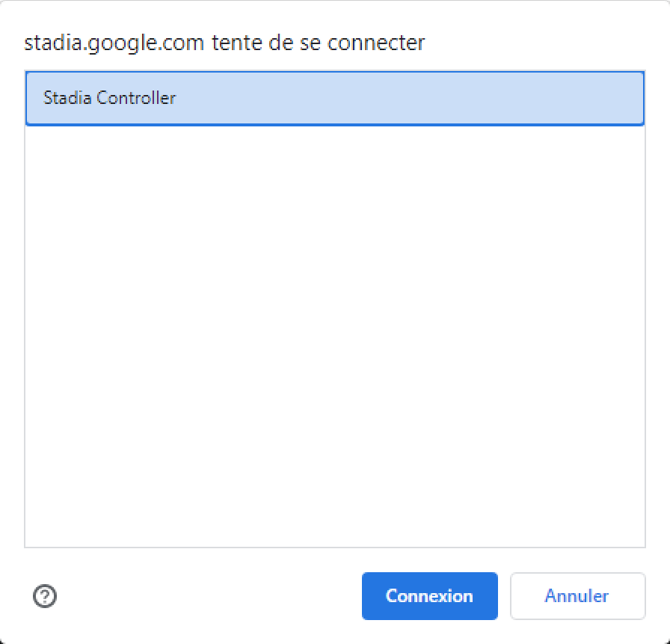Choose the only listed device, Stadia Controller

[x=335, y=98]
